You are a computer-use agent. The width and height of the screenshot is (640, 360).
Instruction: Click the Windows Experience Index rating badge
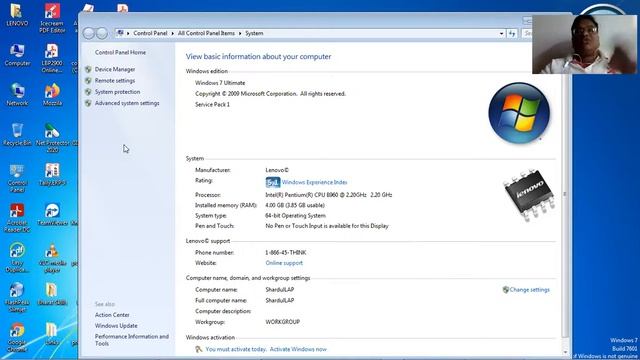(x=273, y=182)
